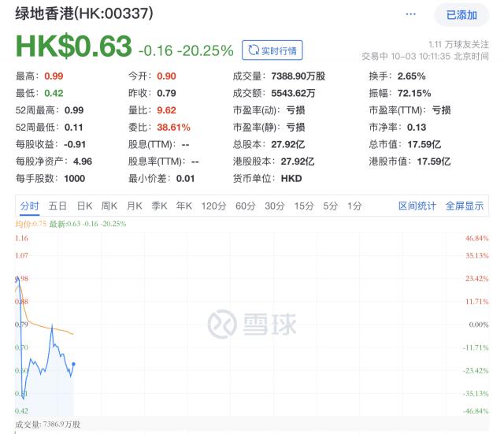Select the 五日 chart tab
Viewport: 504px width, 434px height.
point(57,206)
